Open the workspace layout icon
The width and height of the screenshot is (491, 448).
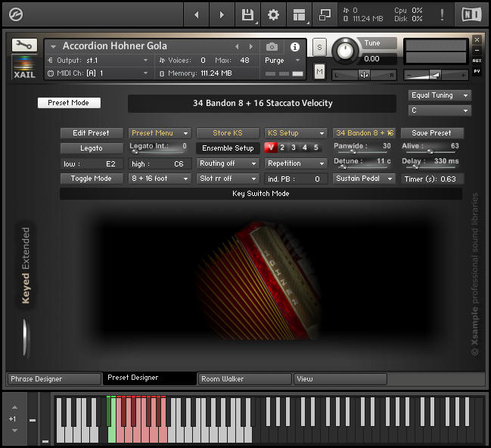(x=299, y=14)
